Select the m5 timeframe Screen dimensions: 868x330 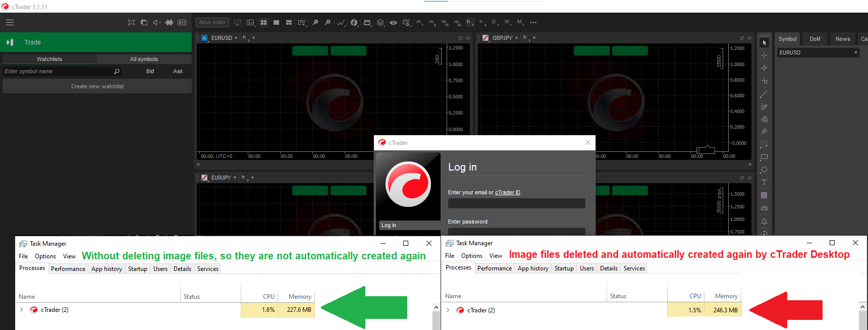[432, 22]
